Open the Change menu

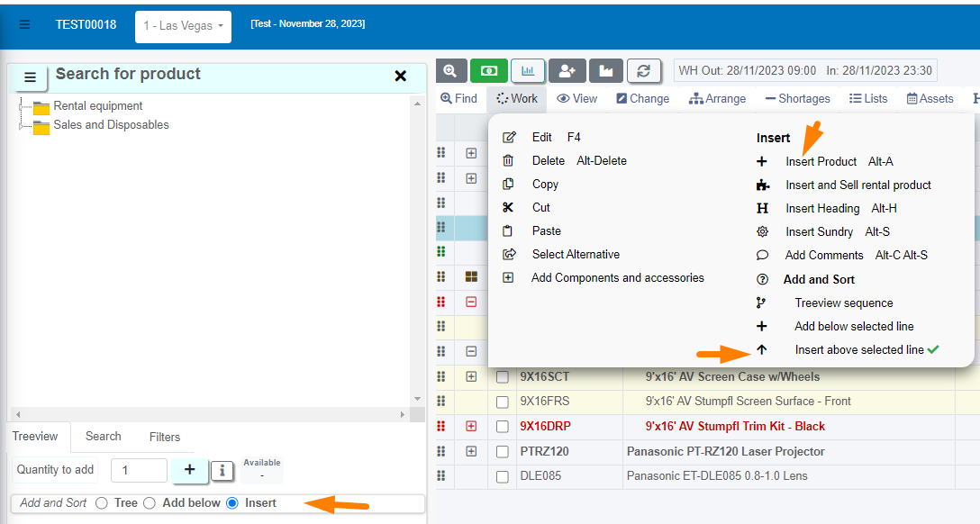(642, 99)
